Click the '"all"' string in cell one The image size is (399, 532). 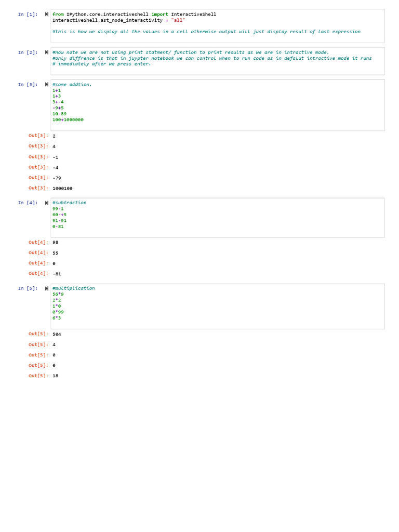click(178, 20)
